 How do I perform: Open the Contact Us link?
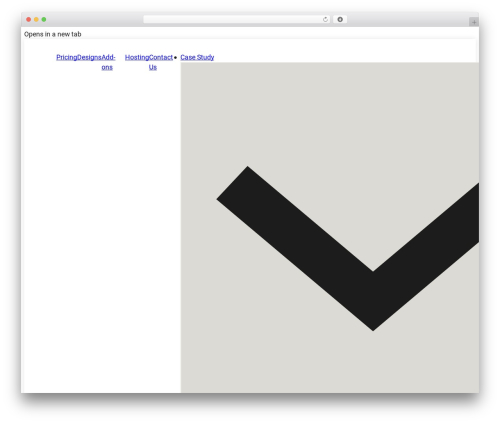(161, 62)
